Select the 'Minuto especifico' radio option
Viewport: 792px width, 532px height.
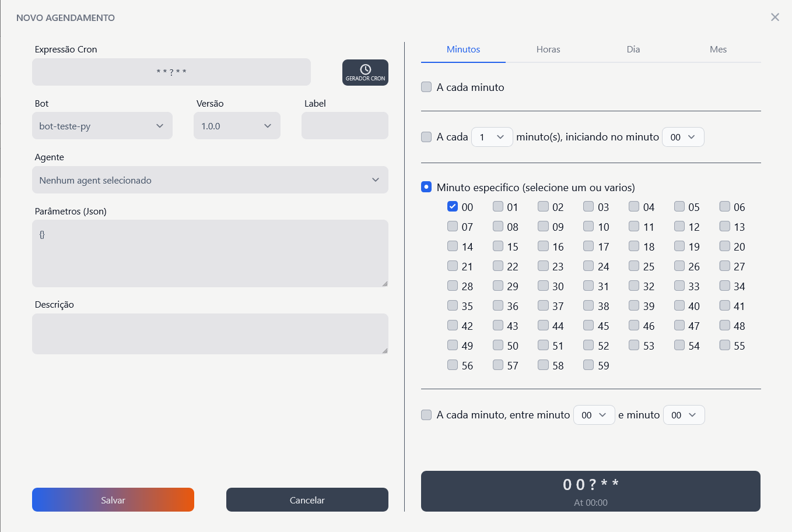pyautogui.click(x=426, y=187)
